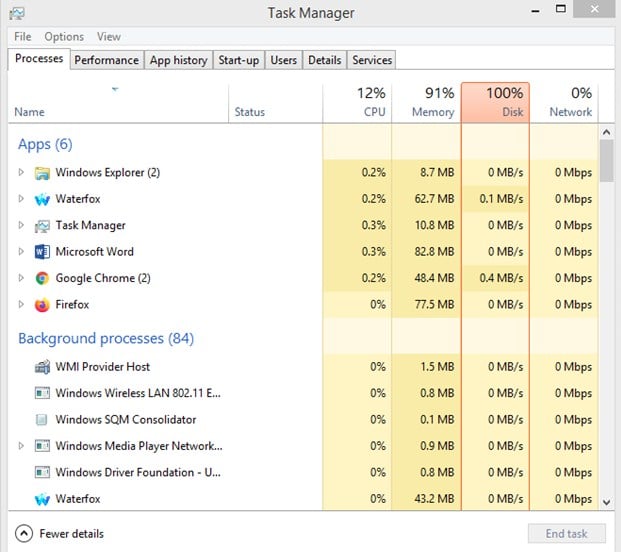The height and width of the screenshot is (552, 621).
Task: Select the Windows Driver Foundation row name
Action: (x=138, y=472)
